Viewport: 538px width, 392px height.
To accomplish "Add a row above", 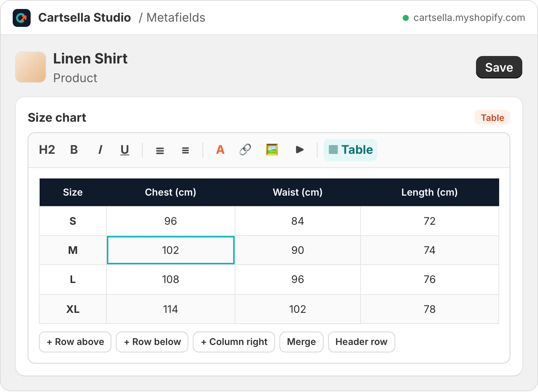I will coord(75,342).
